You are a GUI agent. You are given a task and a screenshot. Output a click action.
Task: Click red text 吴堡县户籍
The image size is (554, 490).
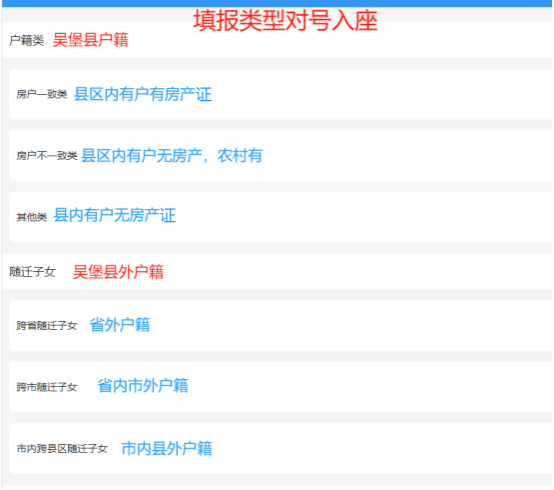(x=90, y=40)
